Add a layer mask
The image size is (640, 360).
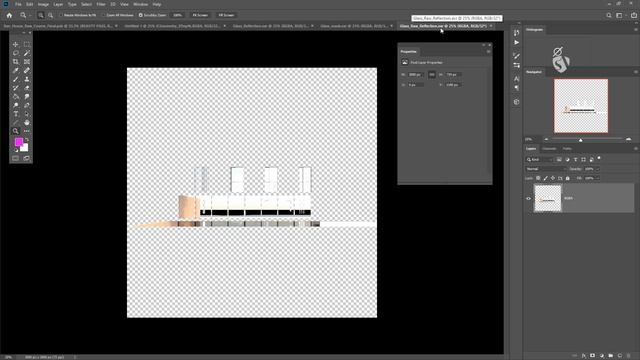[593, 356]
